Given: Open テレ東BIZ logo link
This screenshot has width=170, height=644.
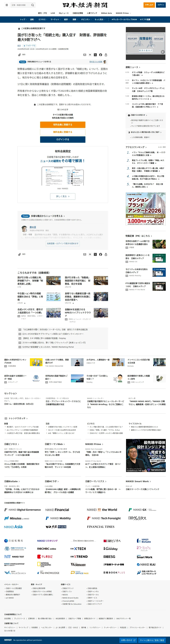Looking at the screenshot, I should pos(45,557).
